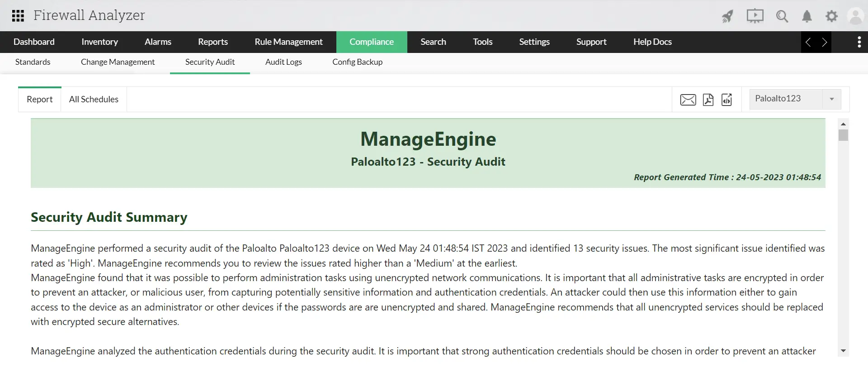Click the report file icon beside the PDF icon
Screen dimensions: 868x368
point(727,100)
